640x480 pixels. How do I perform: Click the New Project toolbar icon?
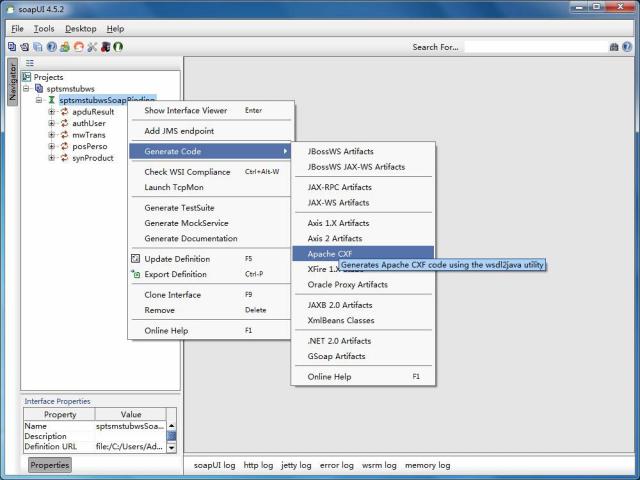[11, 46]
